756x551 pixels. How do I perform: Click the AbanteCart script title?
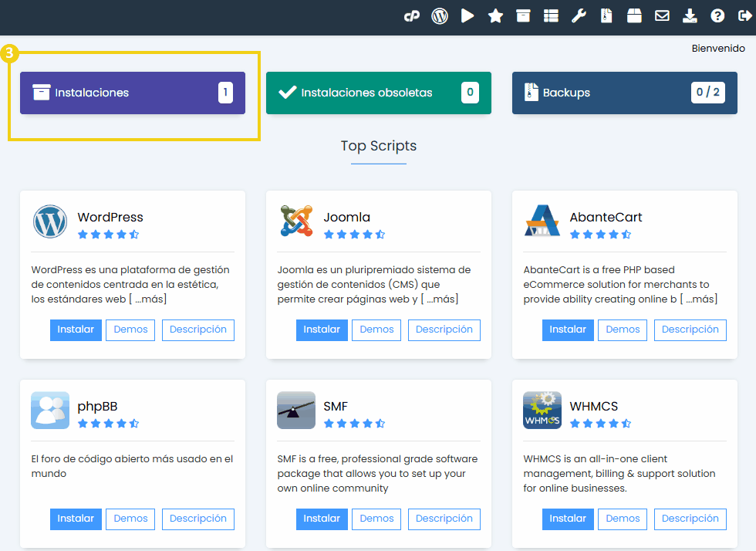click(x=606, y=217)
